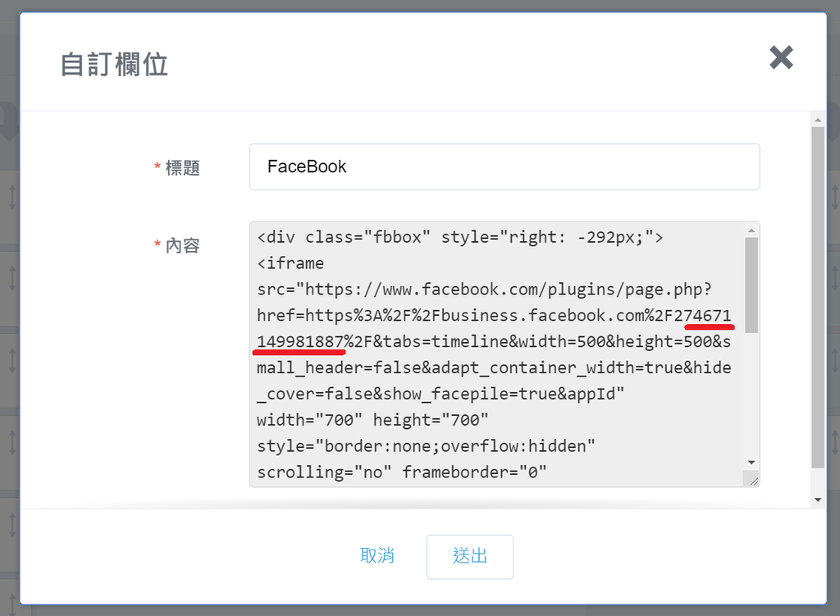Click the 內容 textarea scrollbar thumb
Screen dimensions: 840x616
[751, 285]
